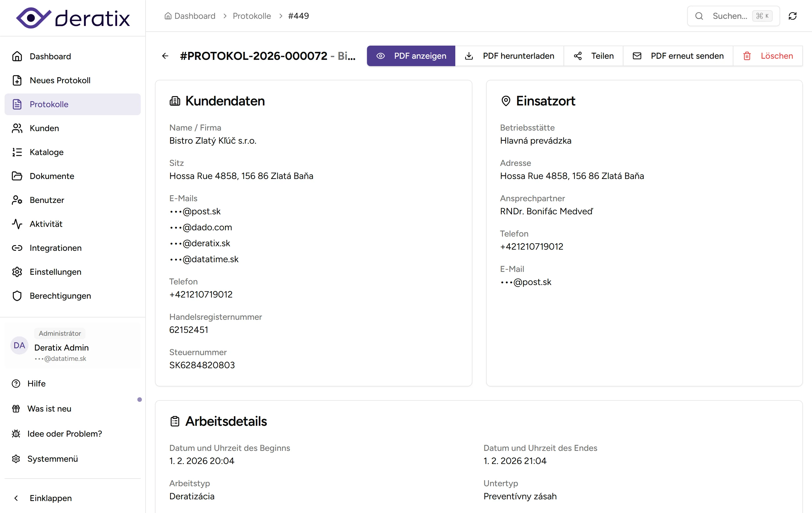Open the Integrationen section

coord(56,248)
